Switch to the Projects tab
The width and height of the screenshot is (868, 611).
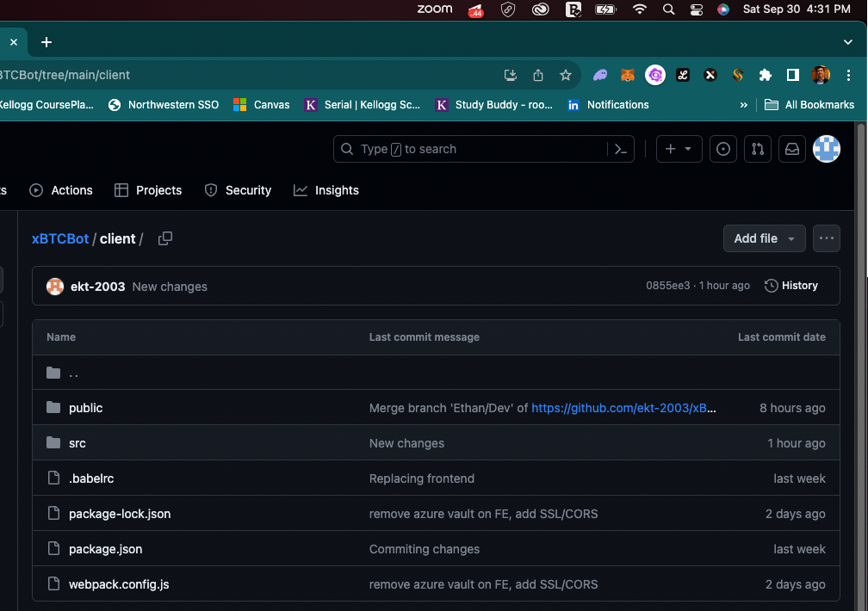(148, 190)
